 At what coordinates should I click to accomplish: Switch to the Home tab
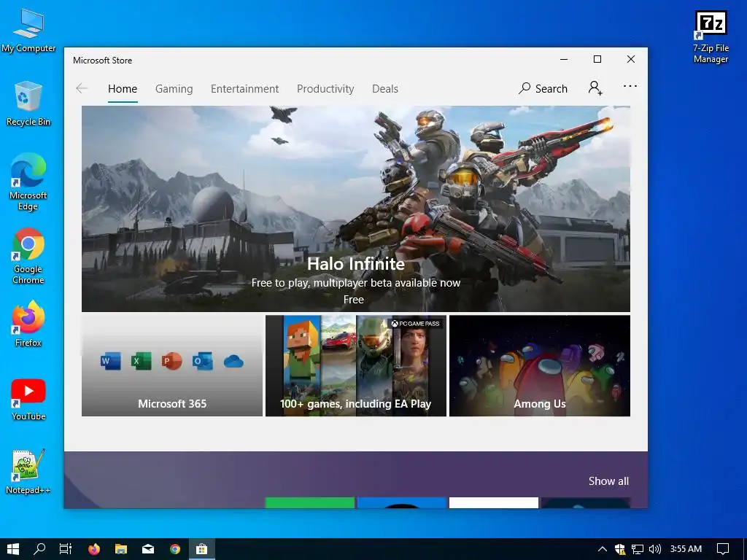[x=123, y=88]
